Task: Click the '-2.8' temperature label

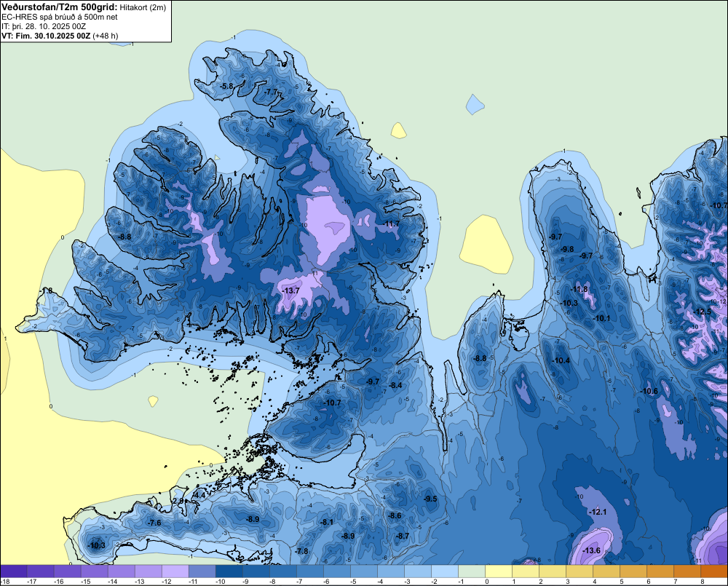Action: pyautogui.click(x=178, y=502)
